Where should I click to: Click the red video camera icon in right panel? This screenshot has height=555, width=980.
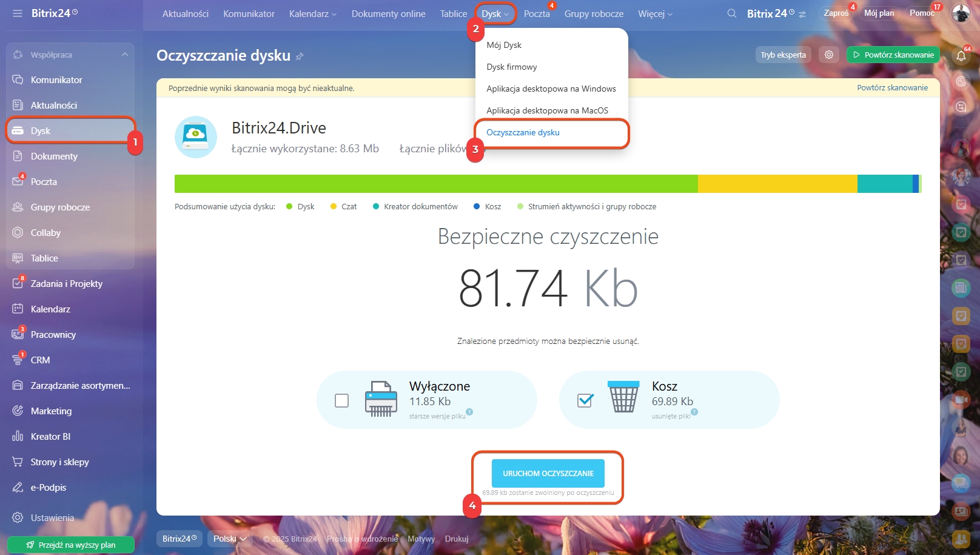point(961,399)
